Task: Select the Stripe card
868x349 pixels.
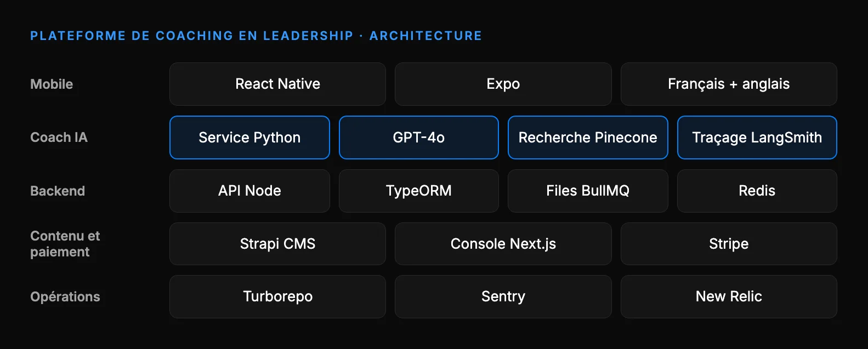Action: pos(729,244)
